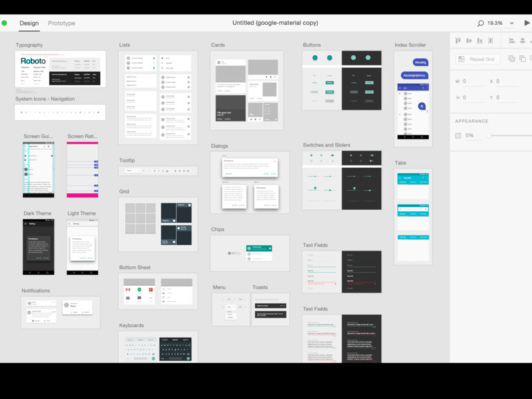This screenshot has width=532, height=399.
Task: Switch to the Design tab
Action: (x=29, y=23)
